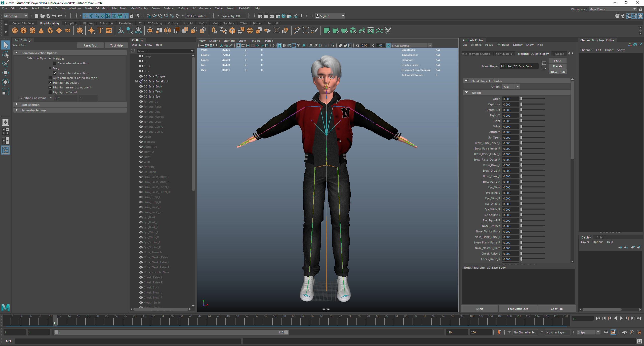Disable Highlight backfaces checkbox
This screenshot has width=644, height=346.
coord(50,83)
